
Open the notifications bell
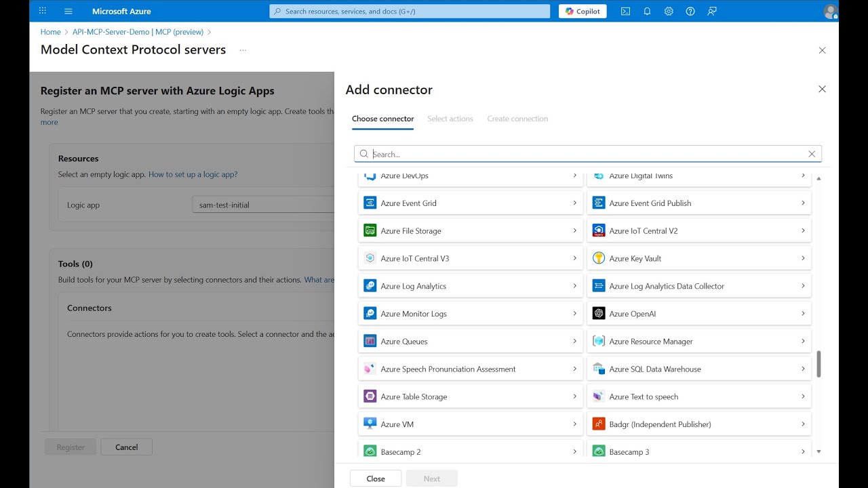click(647, 11)
